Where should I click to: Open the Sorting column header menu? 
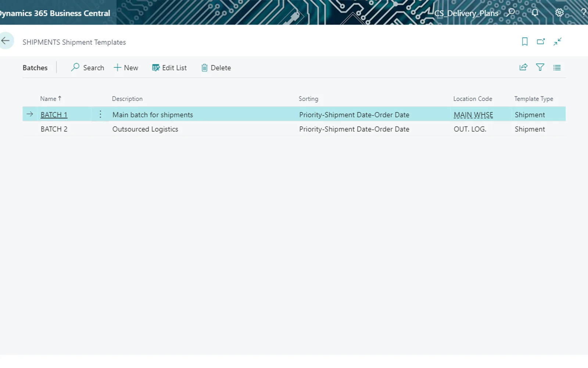[308, 99]
